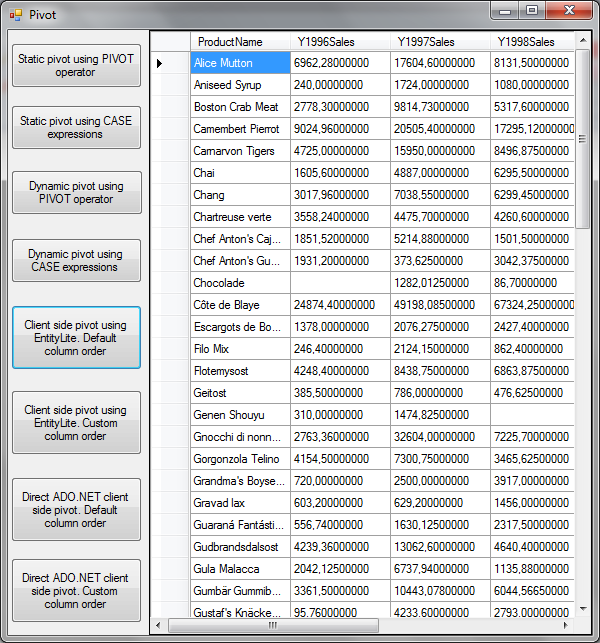The width and height of the screenshot is (600, 643).
Task: Click the row header of Chai row
Action: coord(171,173)
